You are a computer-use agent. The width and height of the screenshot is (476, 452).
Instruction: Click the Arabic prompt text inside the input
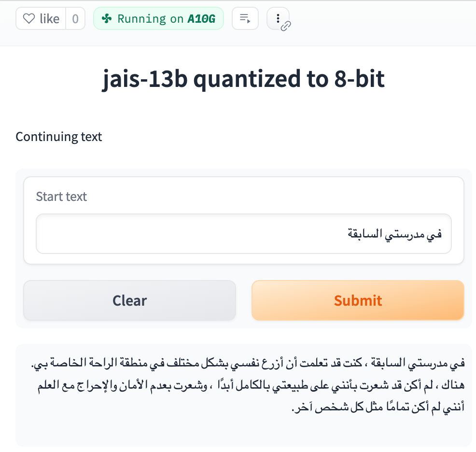point(394,234)
